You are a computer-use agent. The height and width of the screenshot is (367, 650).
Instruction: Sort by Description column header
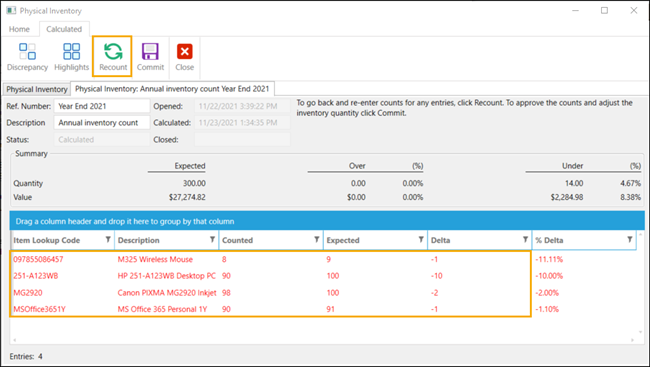coord(138,240)
